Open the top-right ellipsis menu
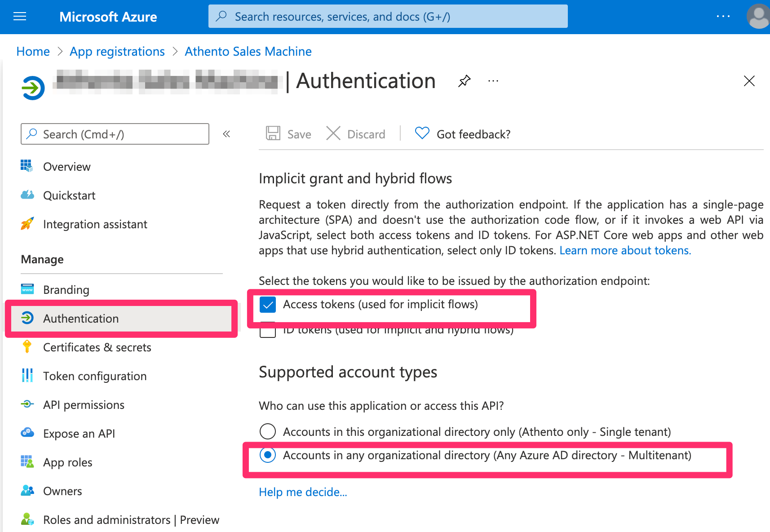The height and width of the screenshot is (532, 770). tap(723, 16)
